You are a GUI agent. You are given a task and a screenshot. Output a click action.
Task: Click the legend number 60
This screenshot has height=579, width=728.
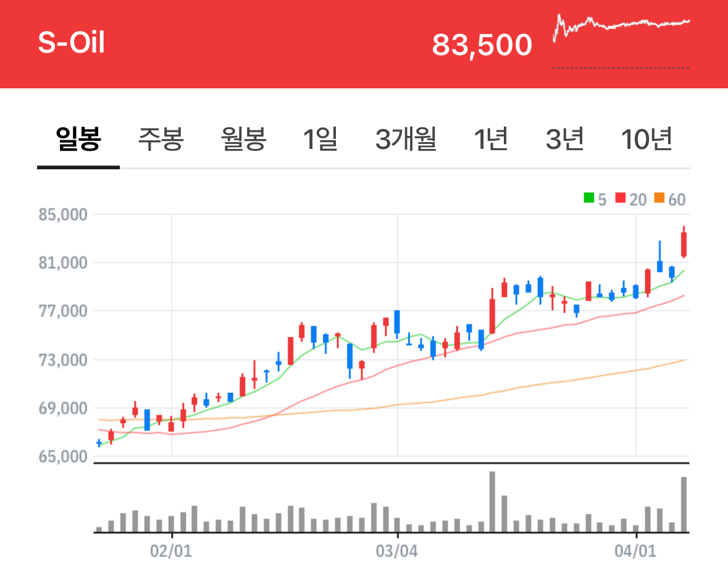pyautogui.click(x=677, y=200)
